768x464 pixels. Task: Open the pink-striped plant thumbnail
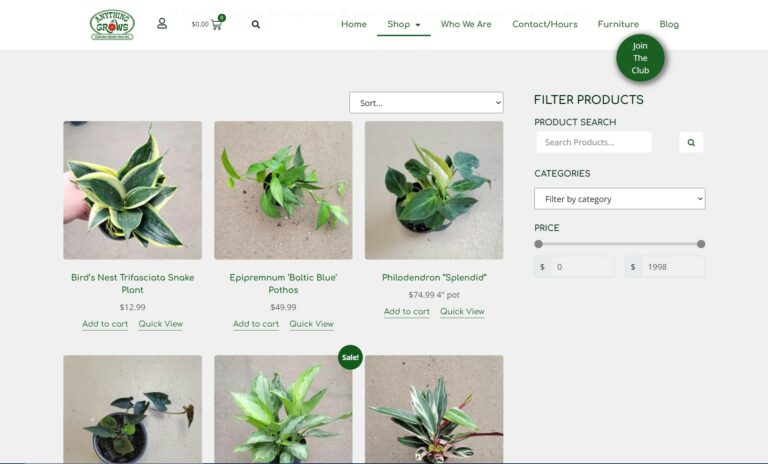434,409
